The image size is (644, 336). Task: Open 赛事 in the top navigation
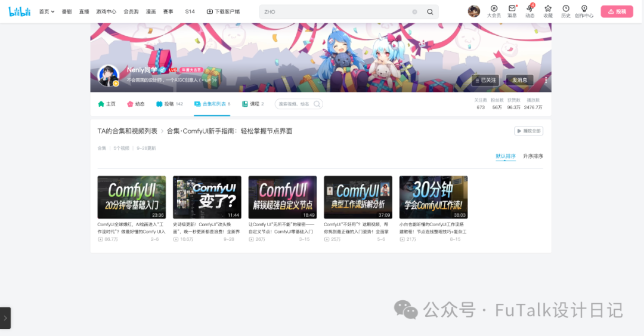168,11
